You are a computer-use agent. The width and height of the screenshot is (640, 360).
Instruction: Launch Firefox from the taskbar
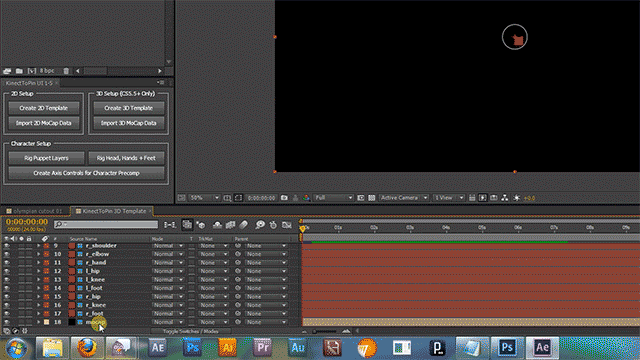[x=87, y=348]
